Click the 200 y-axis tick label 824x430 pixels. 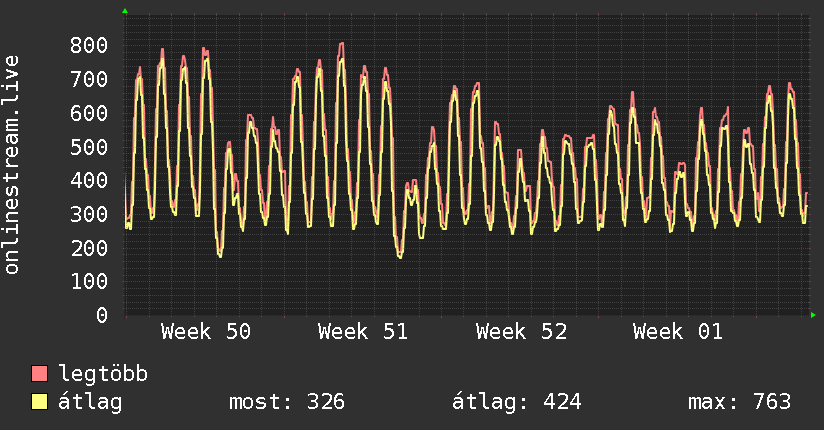(90, 248)
